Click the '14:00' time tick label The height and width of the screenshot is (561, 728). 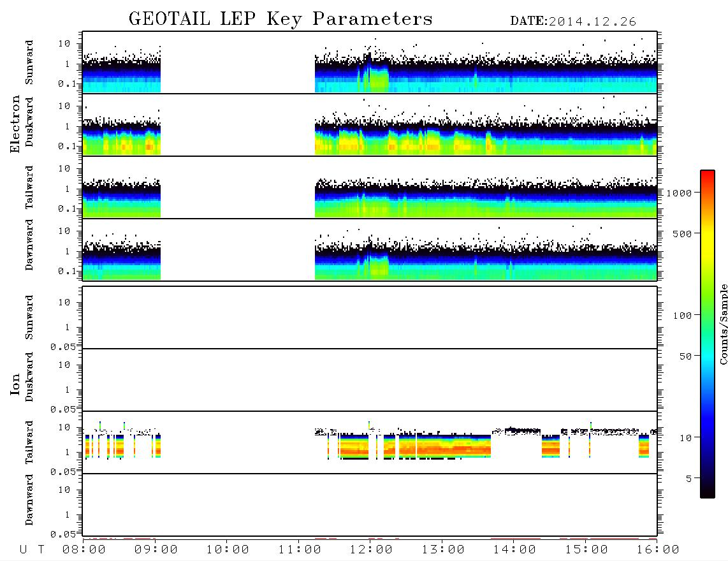point(514,550)
